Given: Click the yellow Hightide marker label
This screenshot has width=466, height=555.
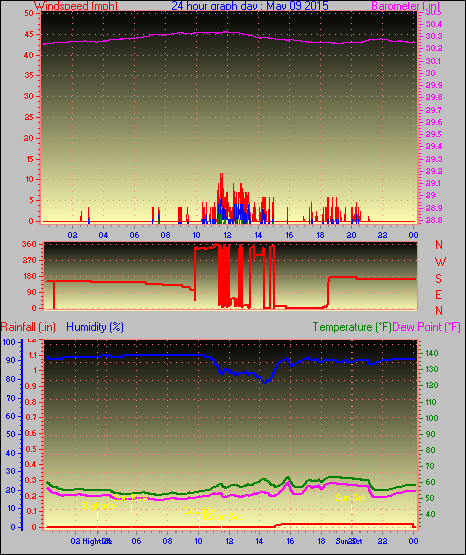Looking at the screenshot, I should [x=99, y=505].
